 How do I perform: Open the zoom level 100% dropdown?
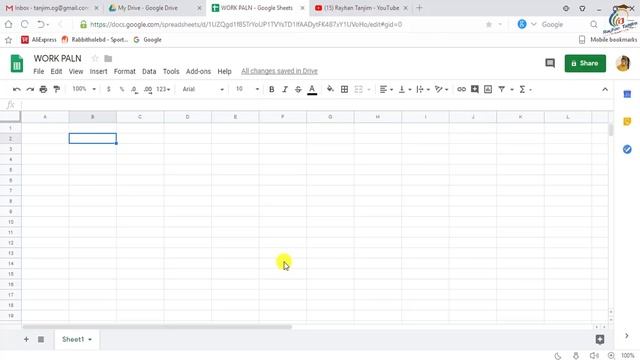[84, 89]
